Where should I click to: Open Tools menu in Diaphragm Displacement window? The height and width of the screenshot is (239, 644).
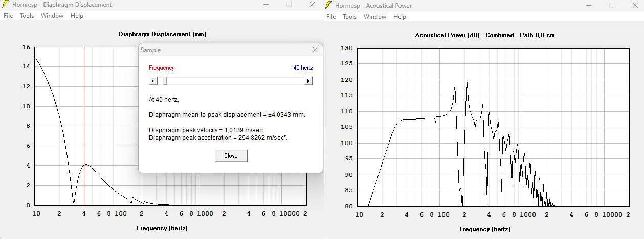[x=27, y=16]
